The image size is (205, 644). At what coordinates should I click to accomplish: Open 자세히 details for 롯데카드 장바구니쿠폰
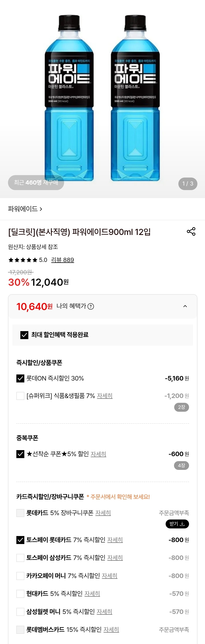pos(103,513)
